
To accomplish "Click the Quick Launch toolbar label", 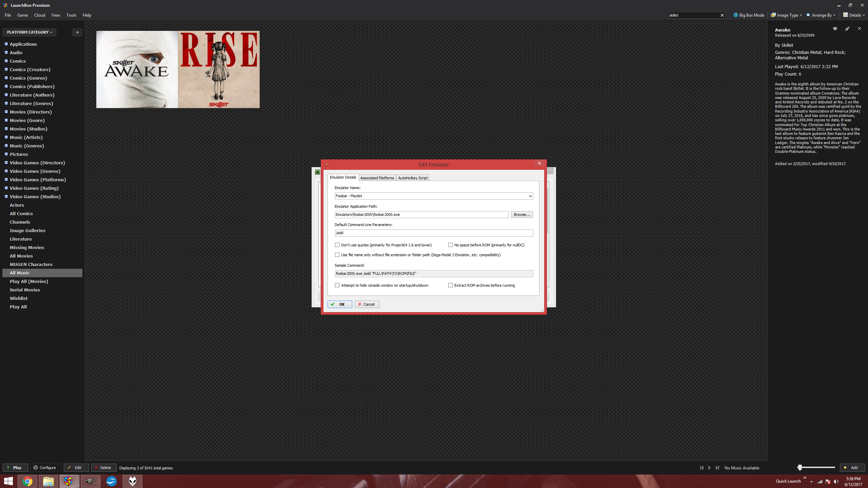I will pyautogui.click(x=788, y=481).
